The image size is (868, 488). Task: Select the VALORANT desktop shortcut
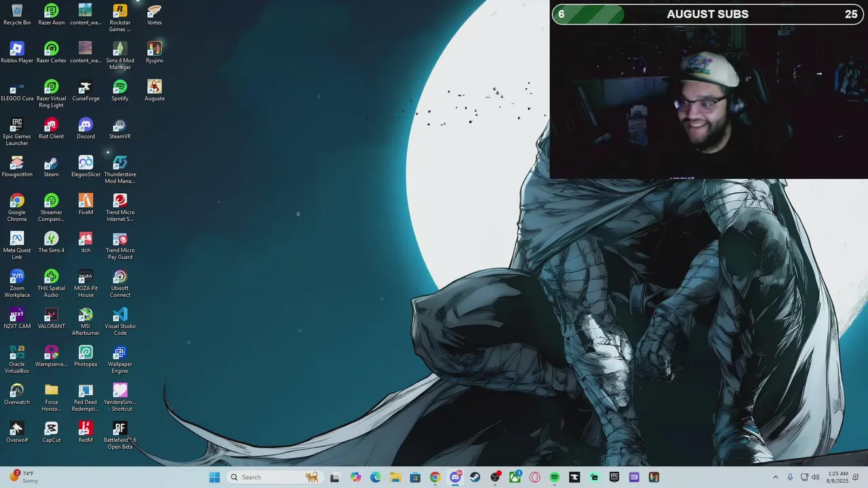pyautogui.click(x=52, y=318)
